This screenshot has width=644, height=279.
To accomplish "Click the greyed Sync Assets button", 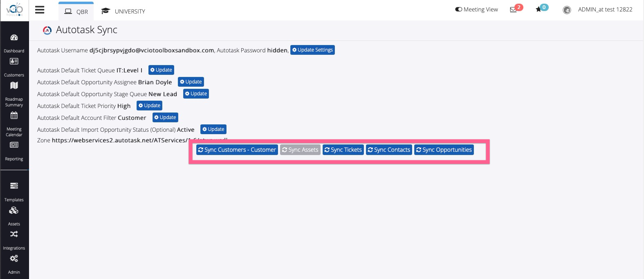I will tap(300, 150).
